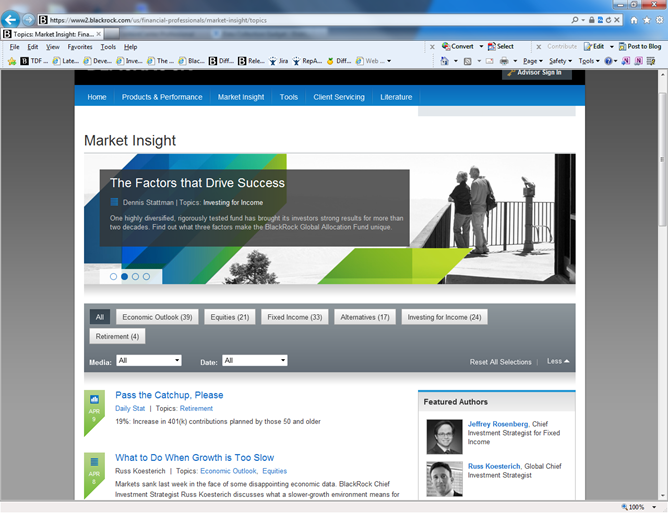The height and width of the screenshot is (513, 668).
Task: Open the status bar zoom level dropdown arrow
Action: pos(654,507)
